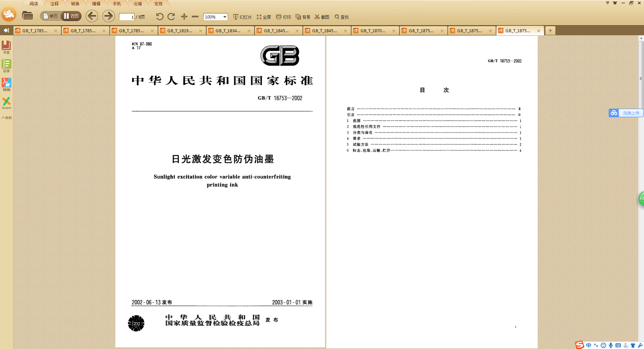This screenshot has height=349, width=644.
Task: Click the open file folder icon
Action: (27, 16)
